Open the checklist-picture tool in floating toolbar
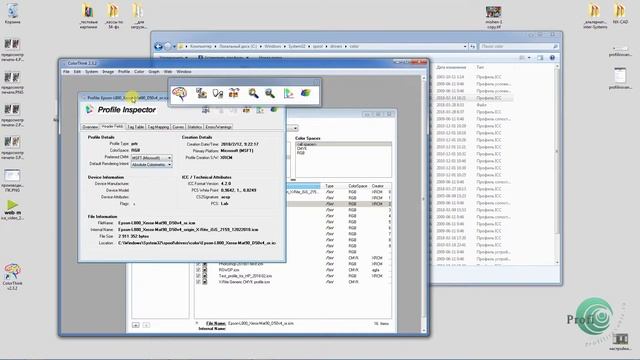Screen dimensions: 640x360 pyautogui.click(x=201, y=93)
